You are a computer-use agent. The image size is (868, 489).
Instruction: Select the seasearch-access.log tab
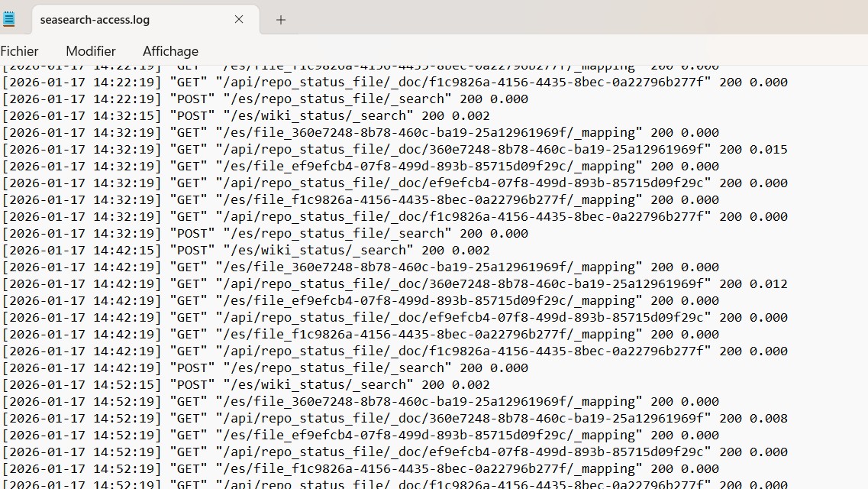pos(95,20)
